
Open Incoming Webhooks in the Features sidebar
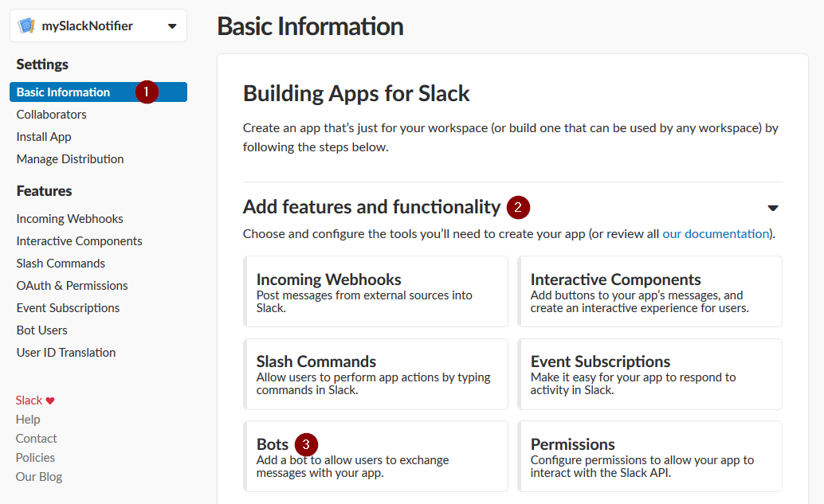click(69, 219)
